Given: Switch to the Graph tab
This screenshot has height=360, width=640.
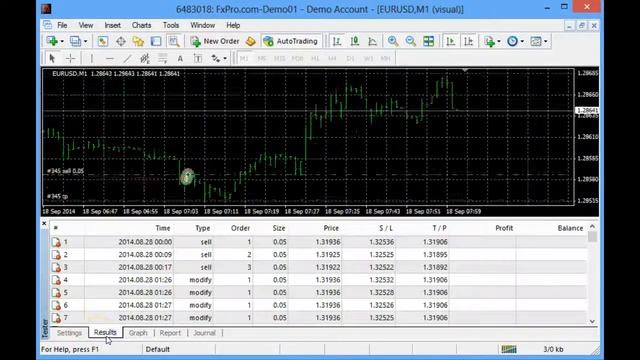Looking at the screenshot, I should (138, 333).
